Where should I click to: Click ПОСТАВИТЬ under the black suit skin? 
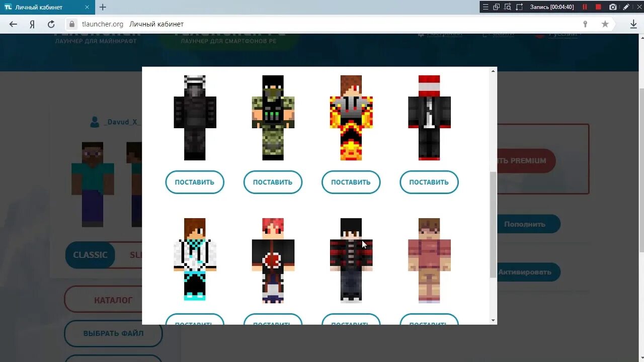coord(429,182)
